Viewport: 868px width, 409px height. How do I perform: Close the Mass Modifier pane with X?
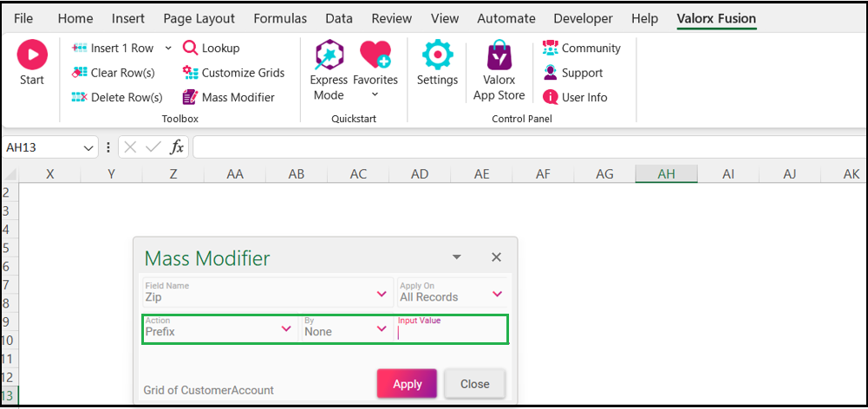[497, 256]
